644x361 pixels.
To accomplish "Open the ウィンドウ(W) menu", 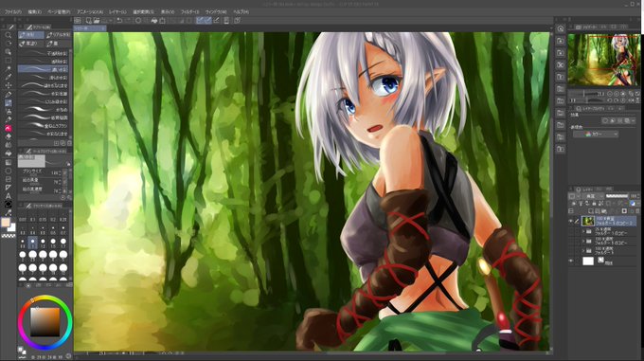I will (x=216, y=12).
